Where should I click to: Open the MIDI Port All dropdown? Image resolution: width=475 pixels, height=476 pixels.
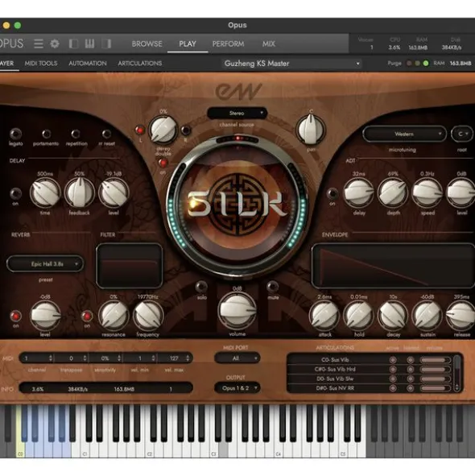pyautogui.click(x=237, y=358)
